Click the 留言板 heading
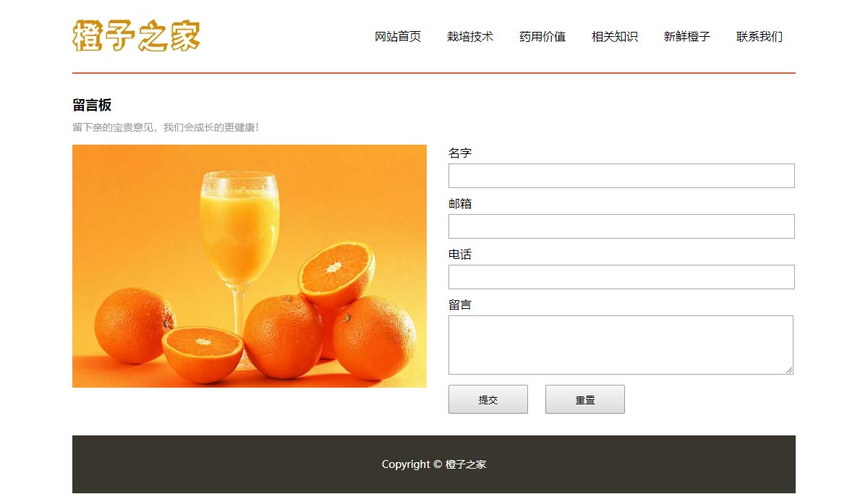Screen dimensions: 868x494 [x=92, y=106]
